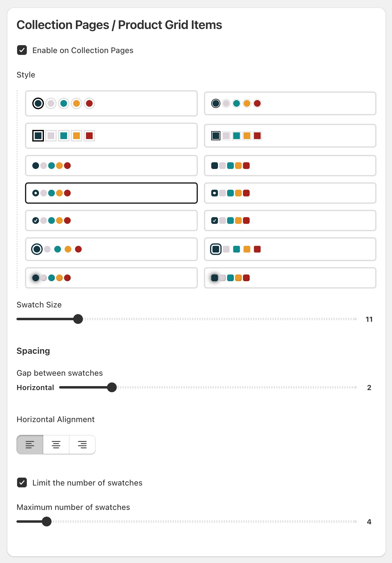Image resolution: width=392 pixels, height=563 pixels.
Task: Select the shadowed squares swatch style
Action: 290,278
